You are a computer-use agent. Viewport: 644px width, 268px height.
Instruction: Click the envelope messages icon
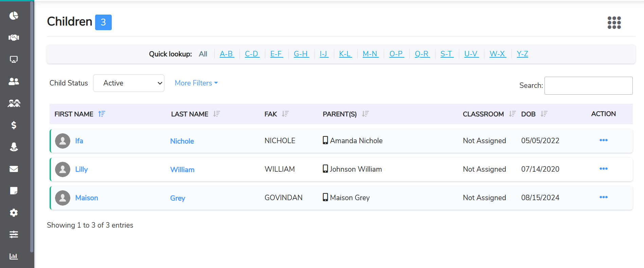coord(14,169)
